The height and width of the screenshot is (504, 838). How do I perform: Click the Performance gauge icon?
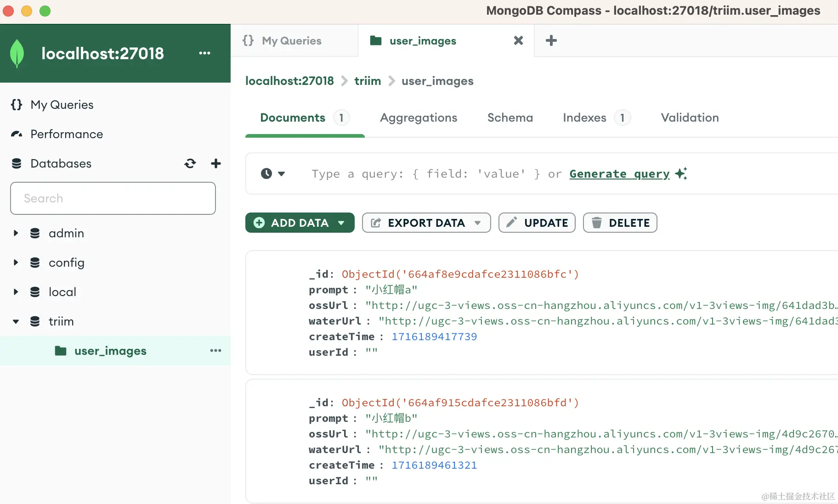[17, 134]
